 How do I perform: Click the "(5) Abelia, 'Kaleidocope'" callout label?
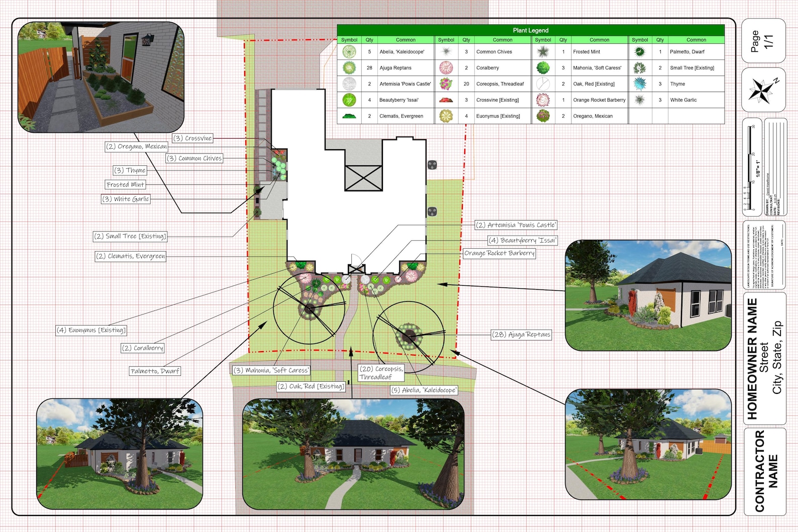[425, 390]
